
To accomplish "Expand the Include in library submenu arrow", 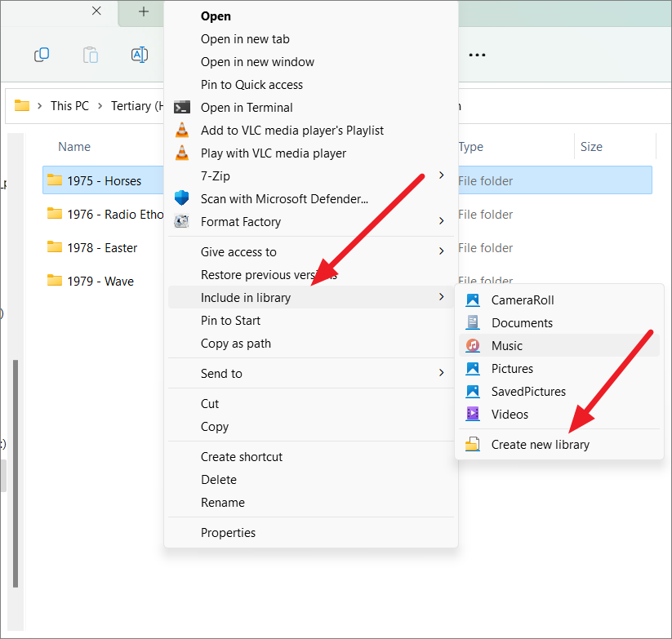I will [442, 297].
